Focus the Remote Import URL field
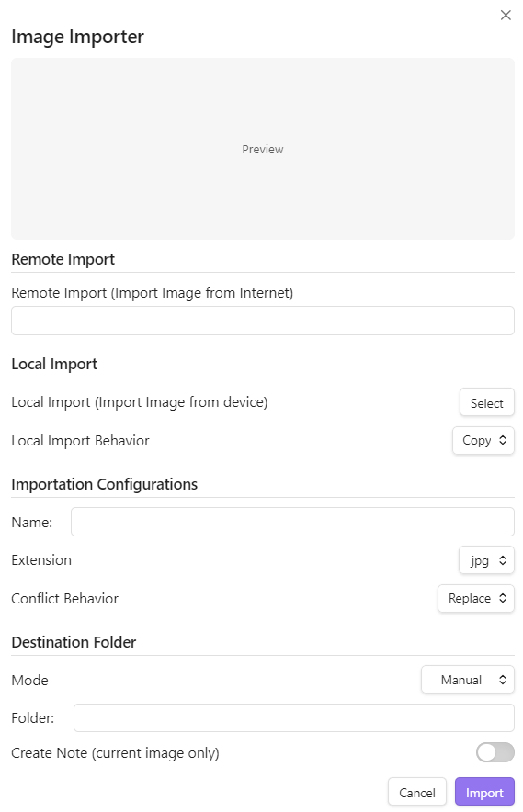The height and width of the screenshot is (812, 523). 262,321
